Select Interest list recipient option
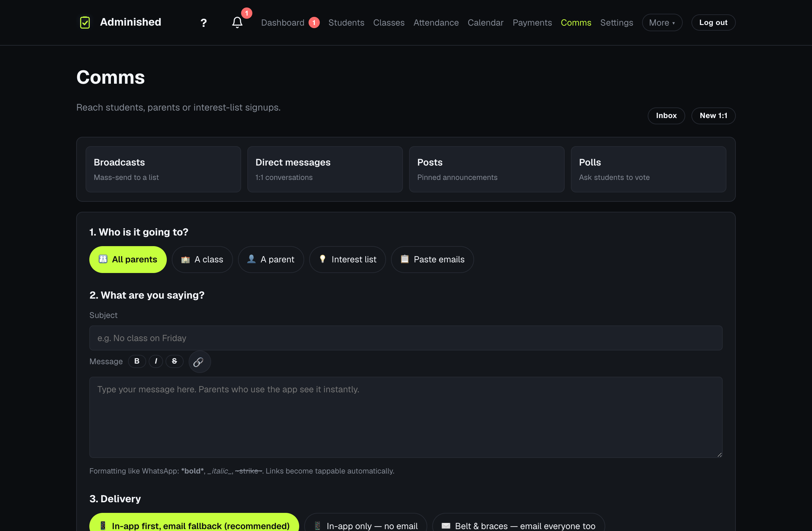 pos(347,259)
